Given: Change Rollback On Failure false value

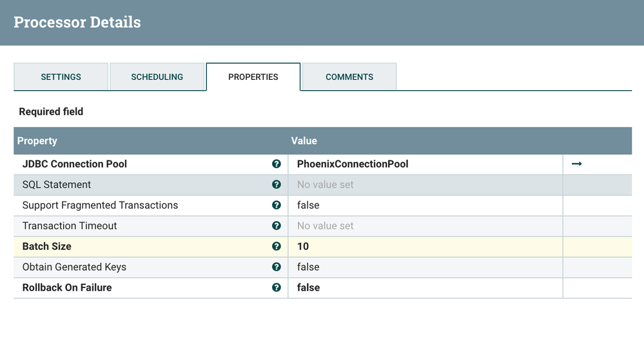Looking at the screenshot, I should [x=309, y=288].
